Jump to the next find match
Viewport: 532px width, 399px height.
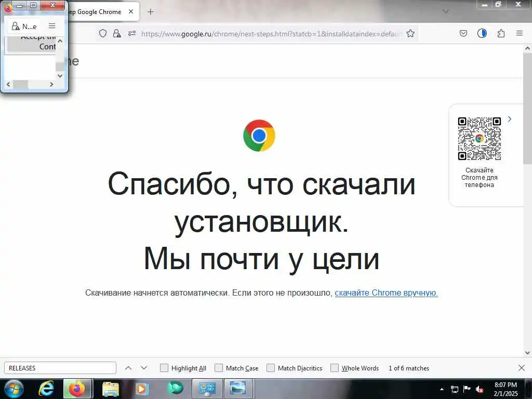[x=144, y=368]
